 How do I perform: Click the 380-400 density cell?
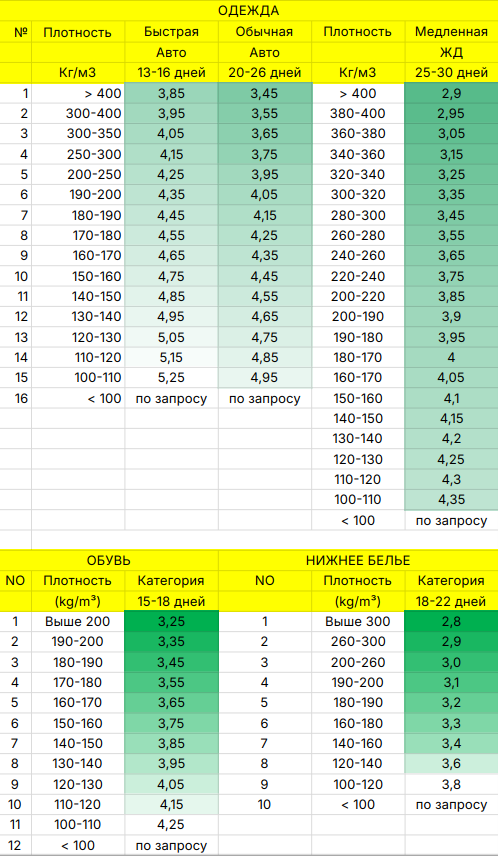358,114
